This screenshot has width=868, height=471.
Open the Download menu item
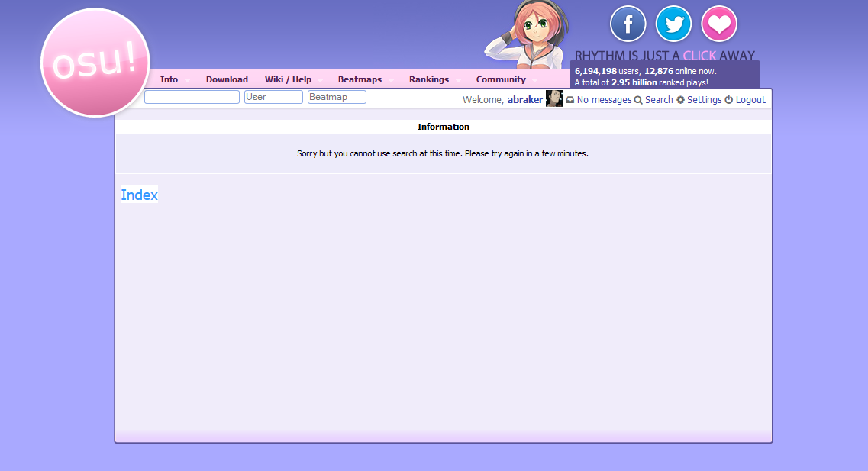(x=227, y=79)
